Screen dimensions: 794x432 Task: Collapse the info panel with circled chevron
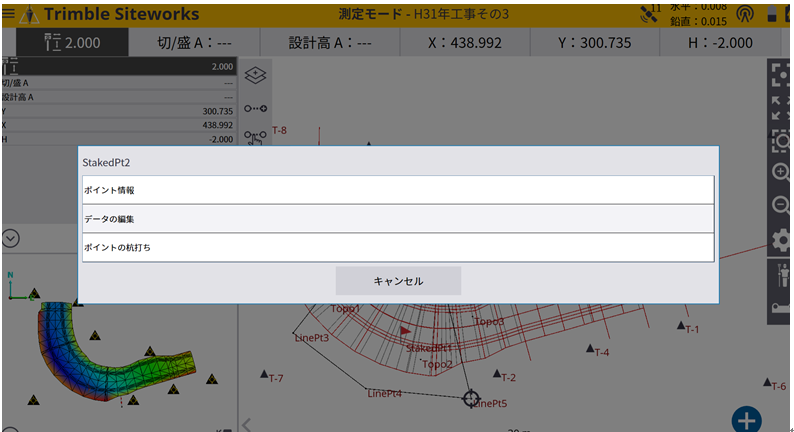click(x=11, y=238)
